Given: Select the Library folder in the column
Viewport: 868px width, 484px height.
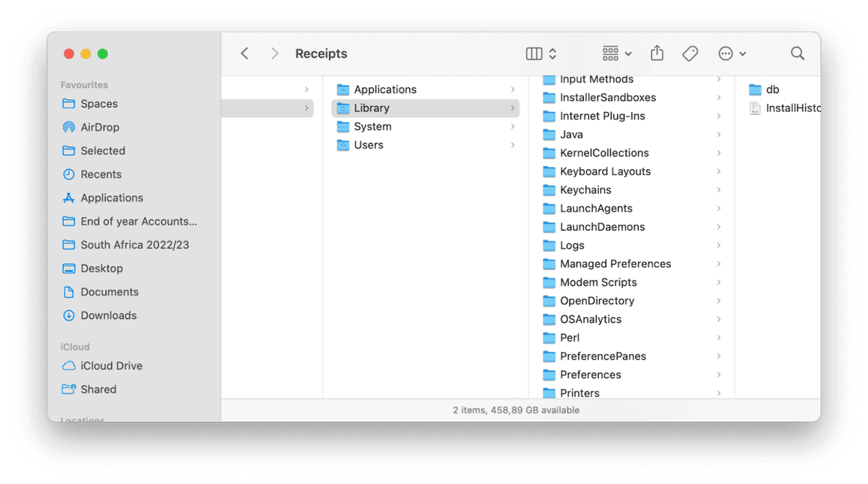Looking at the screenshot, I should [372, 107].
